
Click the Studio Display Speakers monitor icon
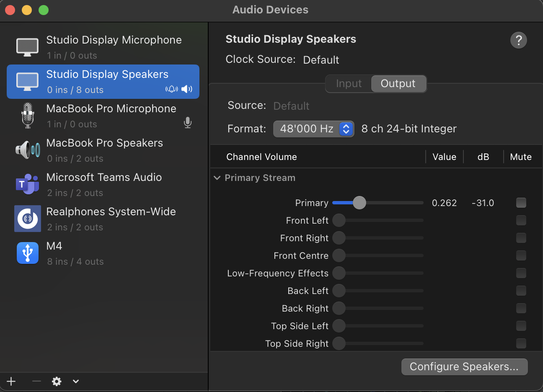(x=27, y=82)
